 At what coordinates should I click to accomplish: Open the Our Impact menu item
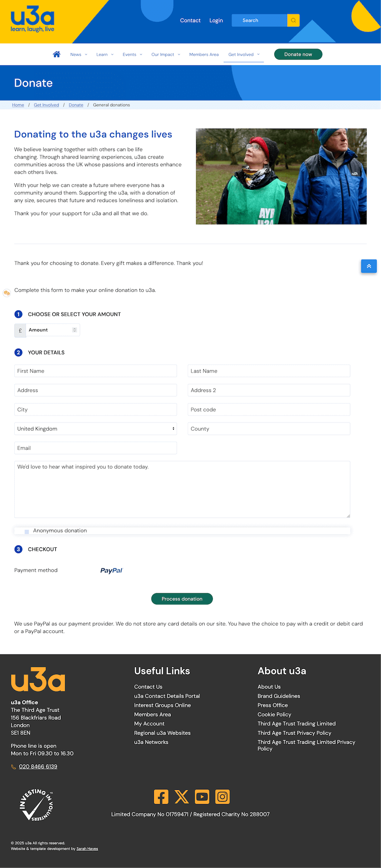[x=163, y=54]
